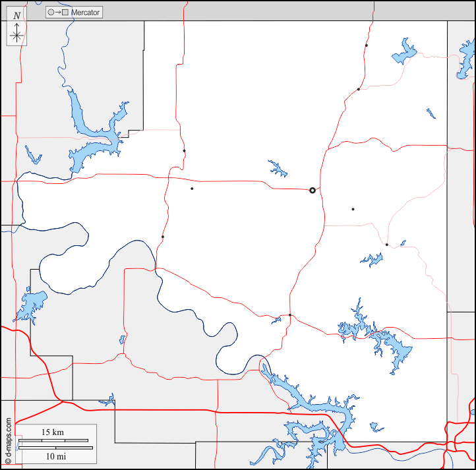Viewport: 476px width, 470px height.
Task: Click the Mercator projection label
Action: [85, 13]
